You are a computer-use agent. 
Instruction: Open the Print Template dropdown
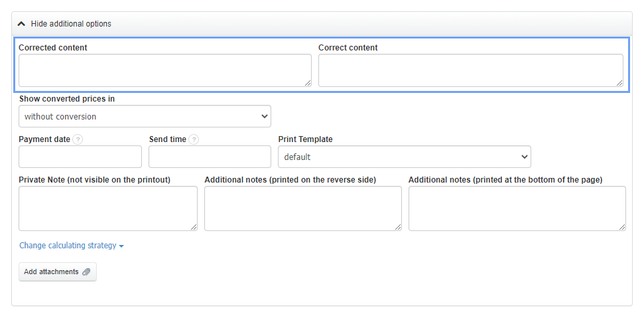pyautogui.click(x=404, y=157)
